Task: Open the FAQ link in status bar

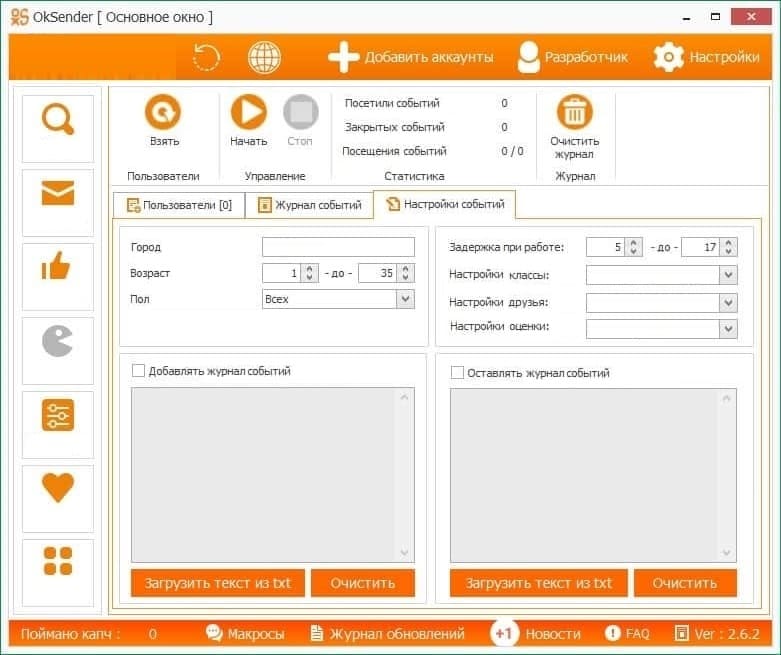Action: (x=627, y=634)
